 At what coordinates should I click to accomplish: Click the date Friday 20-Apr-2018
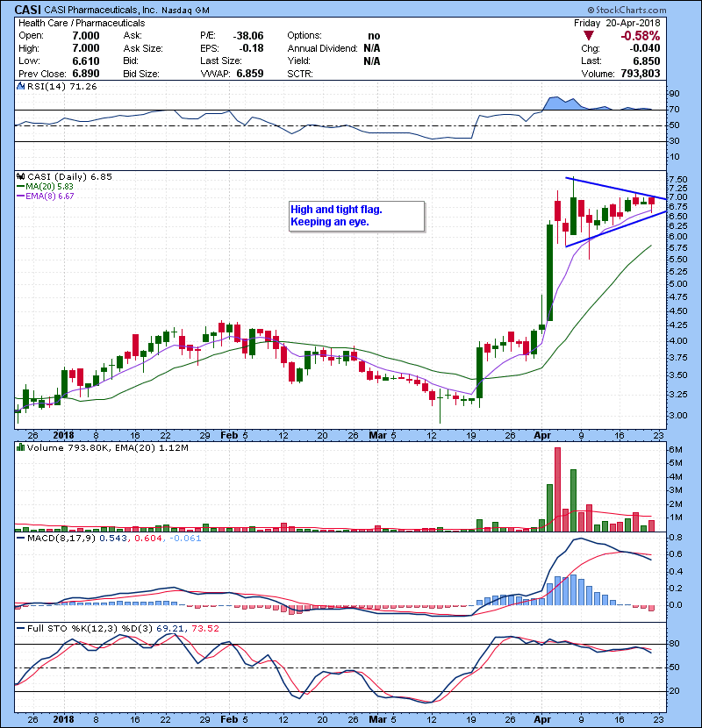pos(617,23)
